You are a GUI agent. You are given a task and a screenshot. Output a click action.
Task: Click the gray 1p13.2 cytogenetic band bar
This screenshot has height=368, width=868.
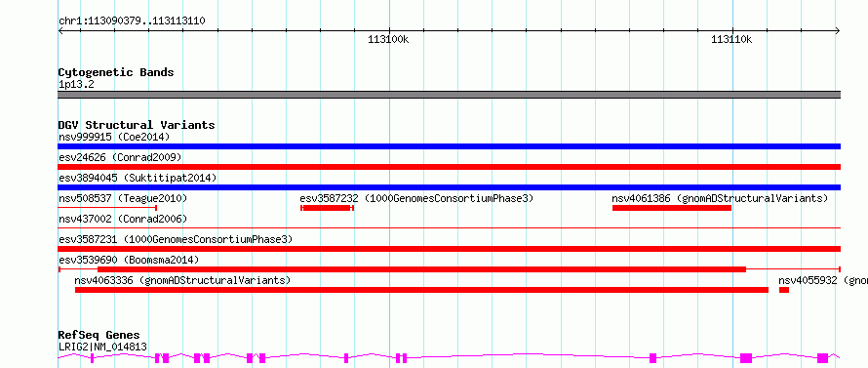[449, 95]
